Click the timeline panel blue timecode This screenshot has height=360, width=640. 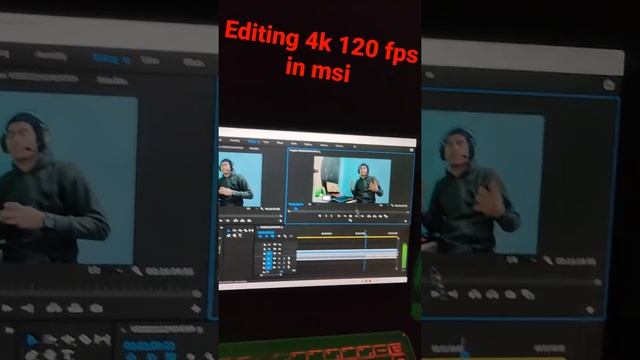coord(266,232)
